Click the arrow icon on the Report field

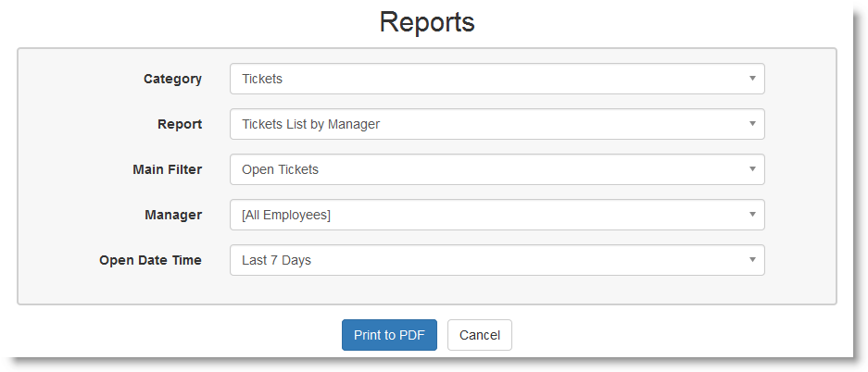[x=752, y=124]
